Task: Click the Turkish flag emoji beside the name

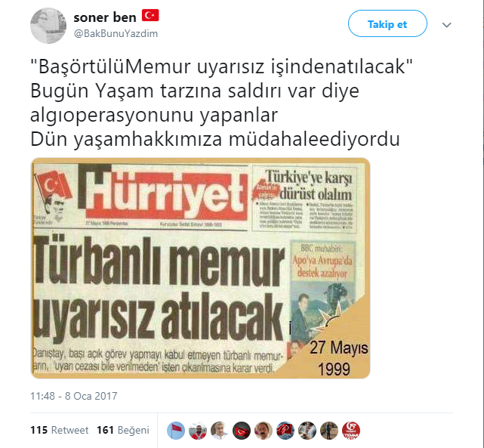Action: pos(150,15)
